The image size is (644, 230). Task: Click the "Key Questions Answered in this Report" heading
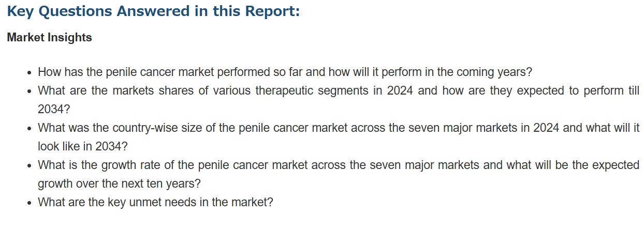tap(153, 11)
